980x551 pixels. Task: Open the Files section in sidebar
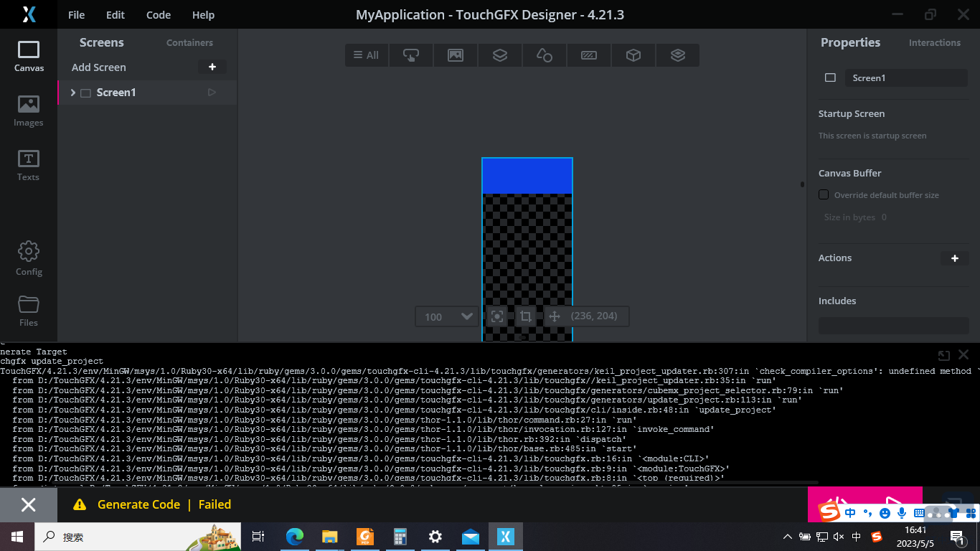[29, 311]
